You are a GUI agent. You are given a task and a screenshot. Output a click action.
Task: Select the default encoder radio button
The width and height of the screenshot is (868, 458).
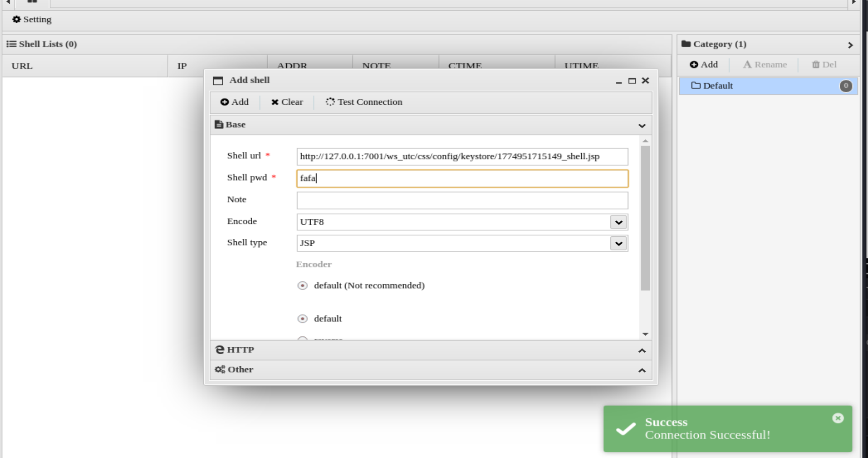[302, 319]
